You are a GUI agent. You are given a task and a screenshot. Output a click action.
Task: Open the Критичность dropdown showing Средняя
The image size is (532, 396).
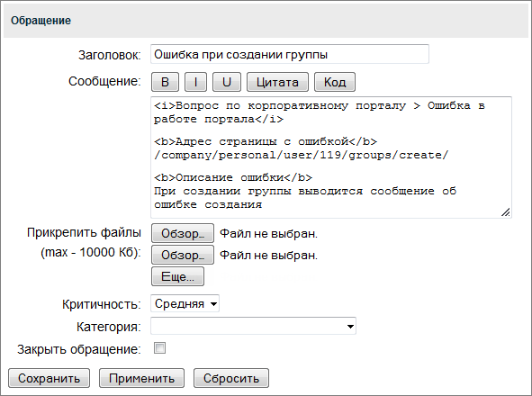tap(185, 303)
